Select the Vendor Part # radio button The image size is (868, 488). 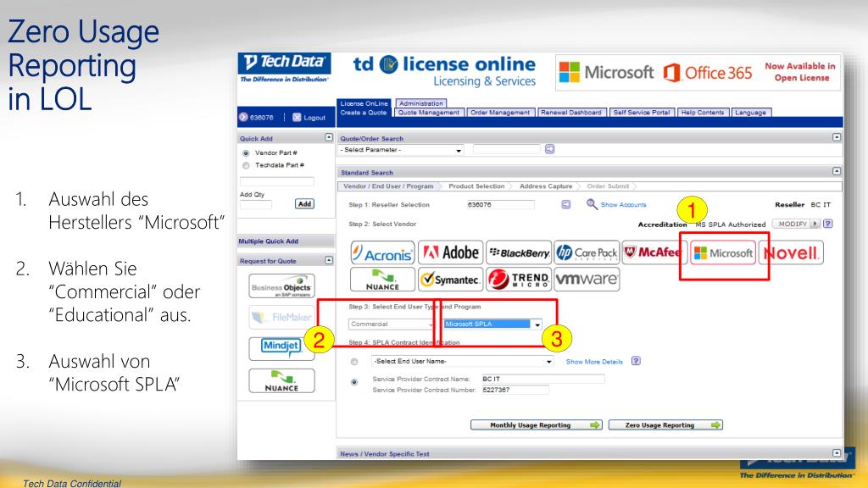(246, 153)
